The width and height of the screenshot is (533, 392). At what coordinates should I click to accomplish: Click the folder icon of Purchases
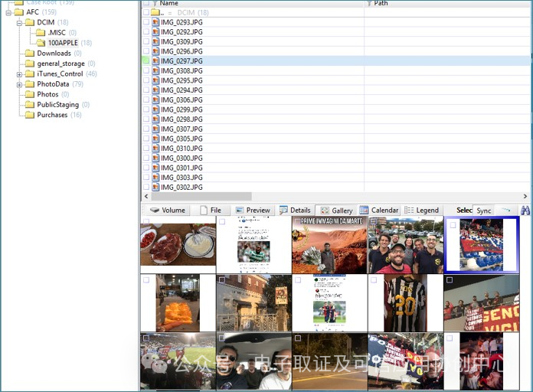click(30, 115)
